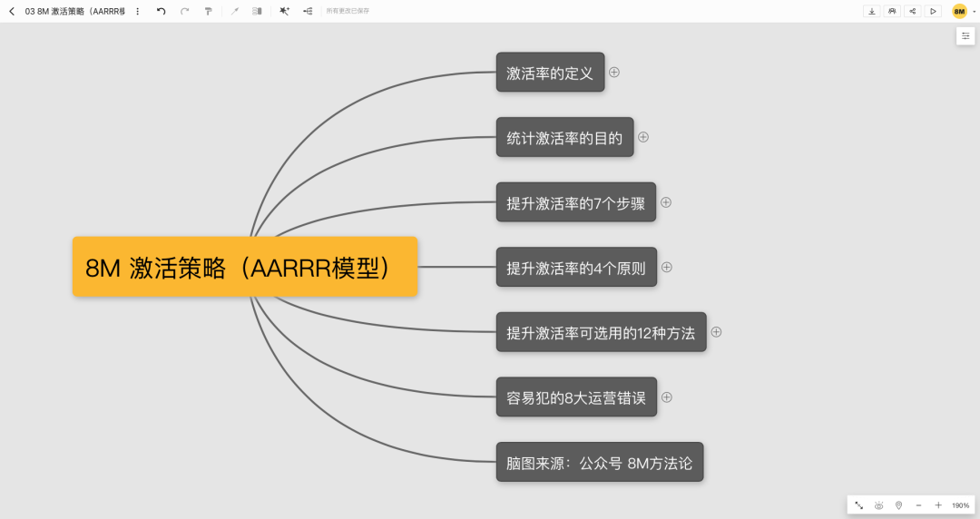Click the 190% zoom level value
Screen dimensions: 980x519
(x=961, y=505)
